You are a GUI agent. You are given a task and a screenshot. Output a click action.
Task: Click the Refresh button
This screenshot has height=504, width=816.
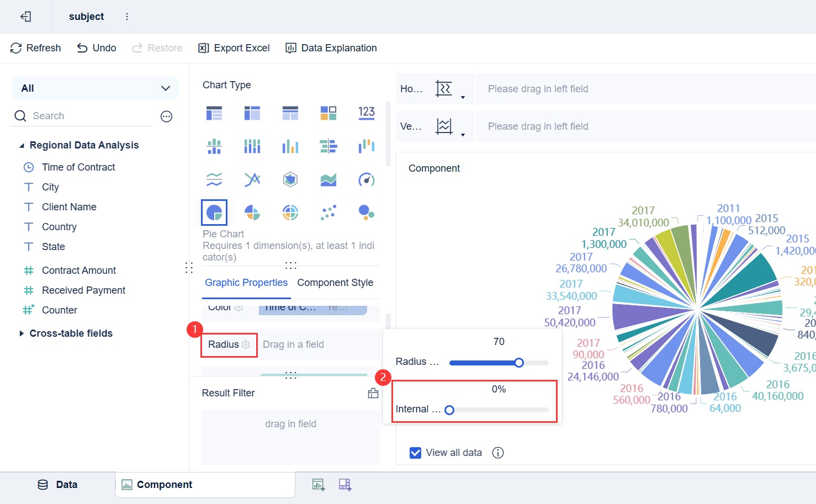(x=35, y=48)
